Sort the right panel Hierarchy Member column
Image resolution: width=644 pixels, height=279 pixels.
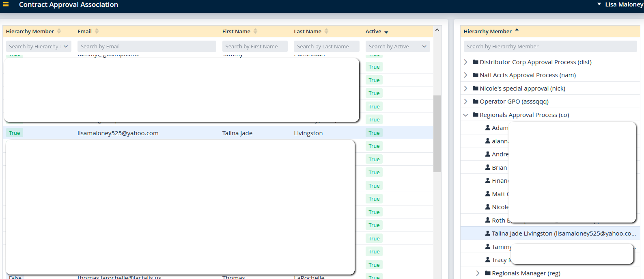517,30
